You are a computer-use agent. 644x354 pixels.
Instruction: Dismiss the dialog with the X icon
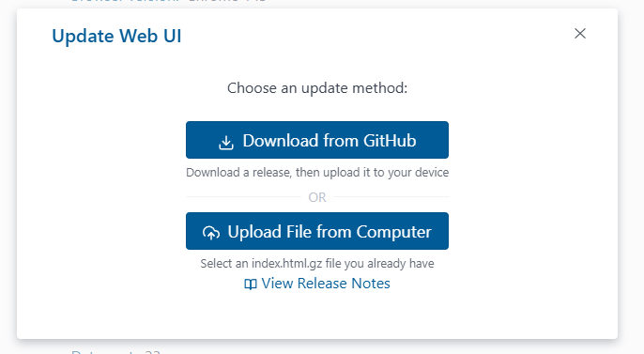(x=580, y=33)
